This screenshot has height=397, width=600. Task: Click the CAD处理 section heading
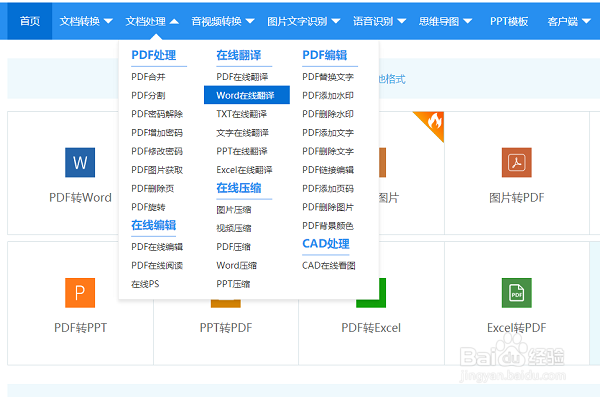click(326, 243)
